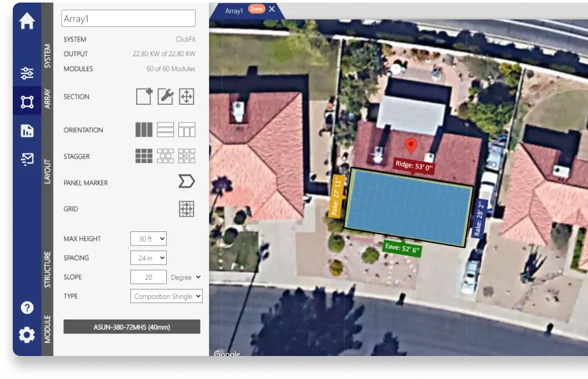The image size is (588, 379).
Task: Open the report chart sidebar icon
Action: [x=27, y=130]
